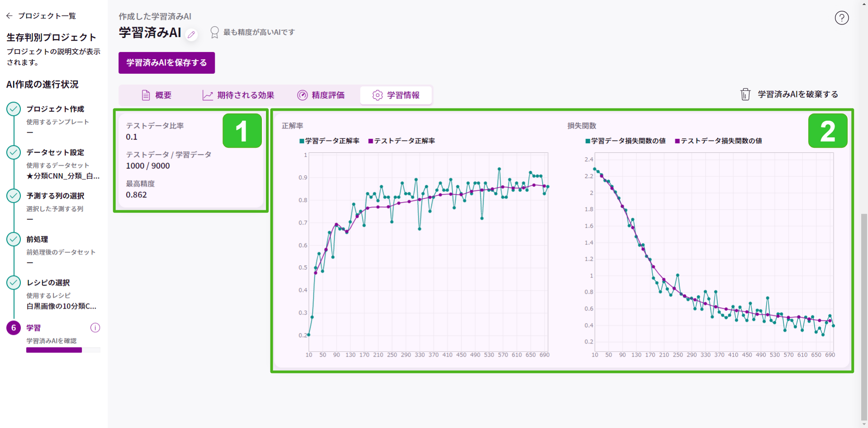Click the pencil icon to rename 学習済みAI
The height and width of the screenshot is (428, 868).
click(x=192, y=34)
